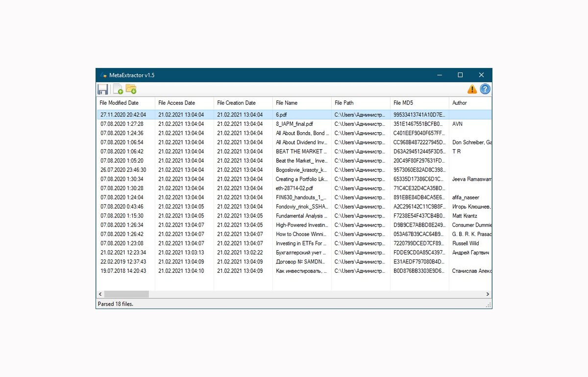Click MD5 value 99533413741A10D7E
The height and width of the screenshot is (377, 588).
419,115
